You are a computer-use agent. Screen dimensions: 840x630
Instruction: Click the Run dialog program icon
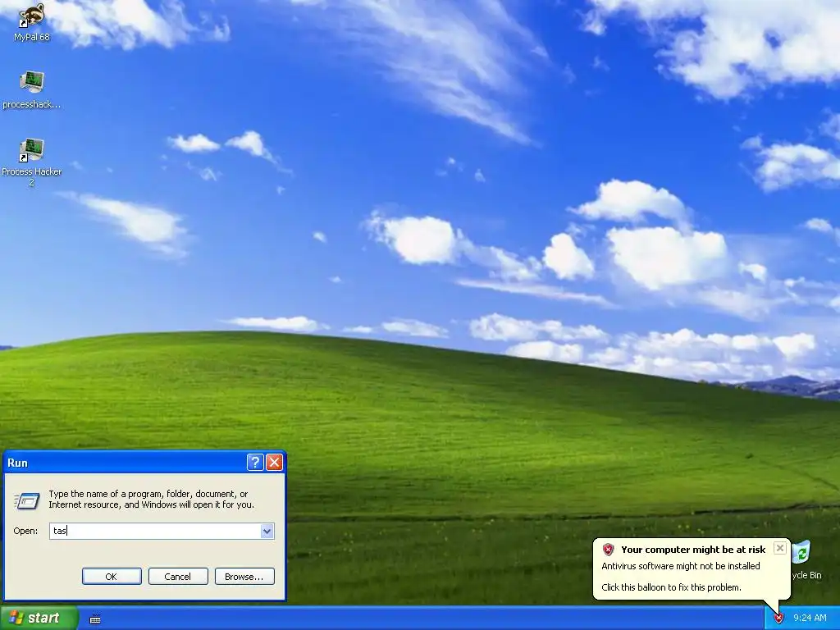point(27,500)
